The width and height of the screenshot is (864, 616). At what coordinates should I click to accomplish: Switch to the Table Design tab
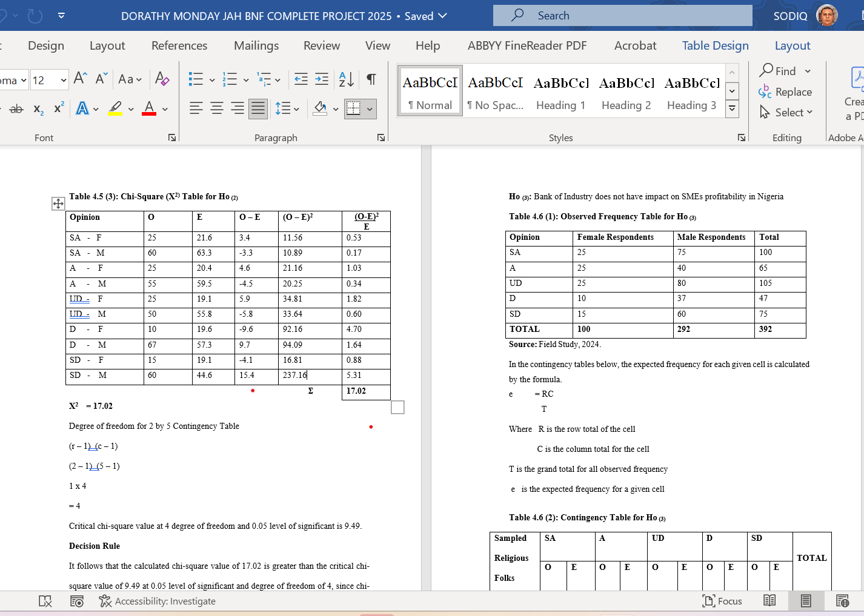(715, 45)
